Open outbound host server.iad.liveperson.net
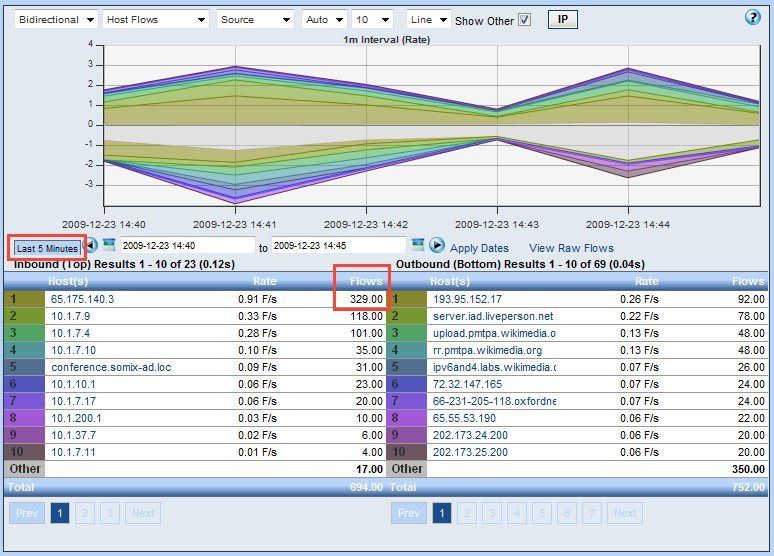 (x=493, y=316)
